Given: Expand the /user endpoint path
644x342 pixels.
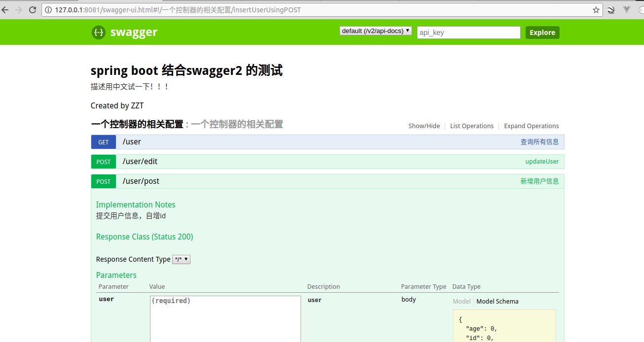Looking at the screenshot, I should [x=132, y=142].
